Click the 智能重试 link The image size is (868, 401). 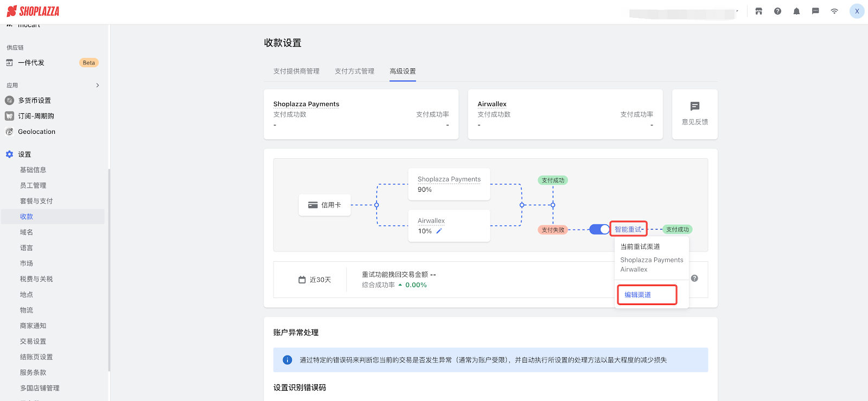coord(628,229)
